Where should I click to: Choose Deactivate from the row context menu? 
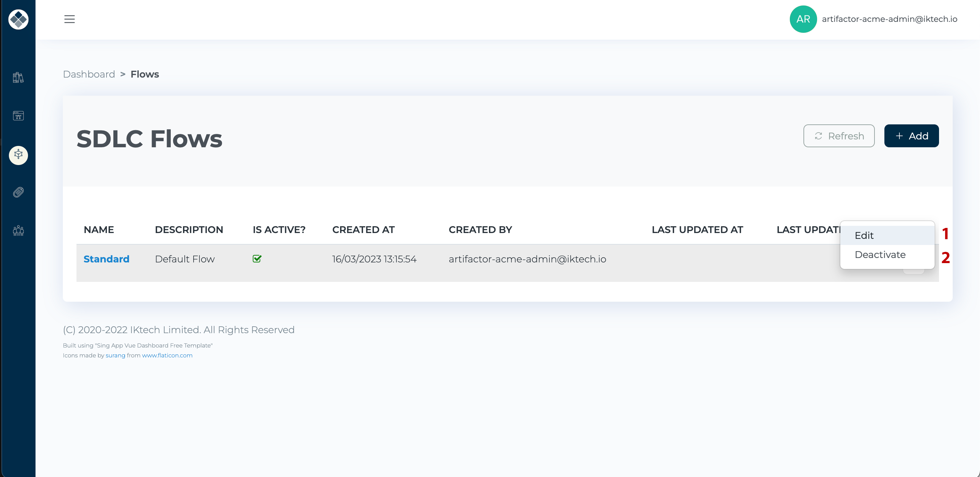880,254
